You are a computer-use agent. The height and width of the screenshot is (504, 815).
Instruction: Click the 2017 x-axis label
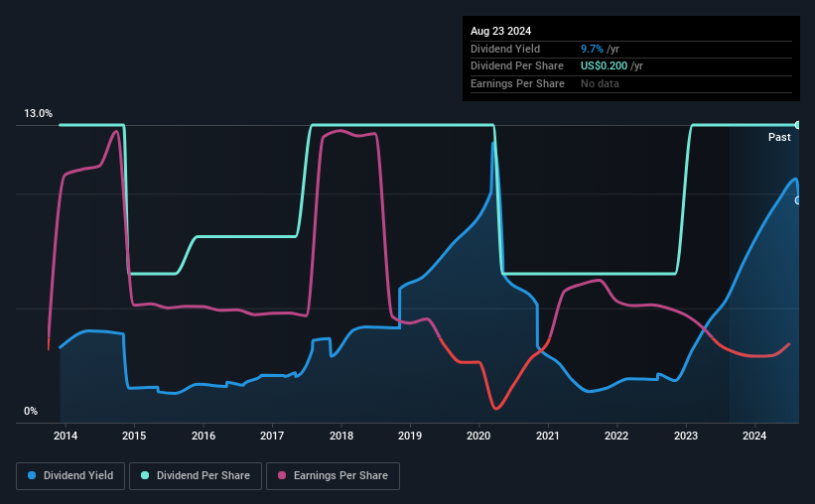272,436
